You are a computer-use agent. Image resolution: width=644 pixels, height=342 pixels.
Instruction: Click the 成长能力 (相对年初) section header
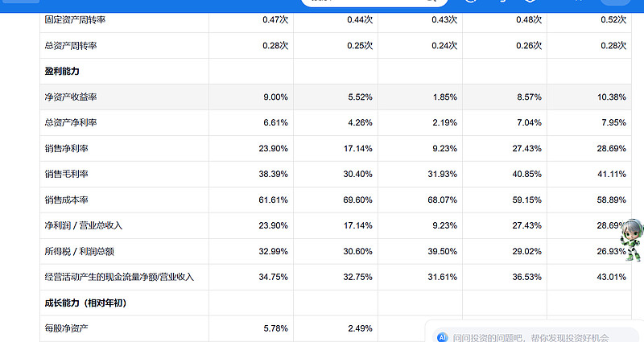[85, 303]
